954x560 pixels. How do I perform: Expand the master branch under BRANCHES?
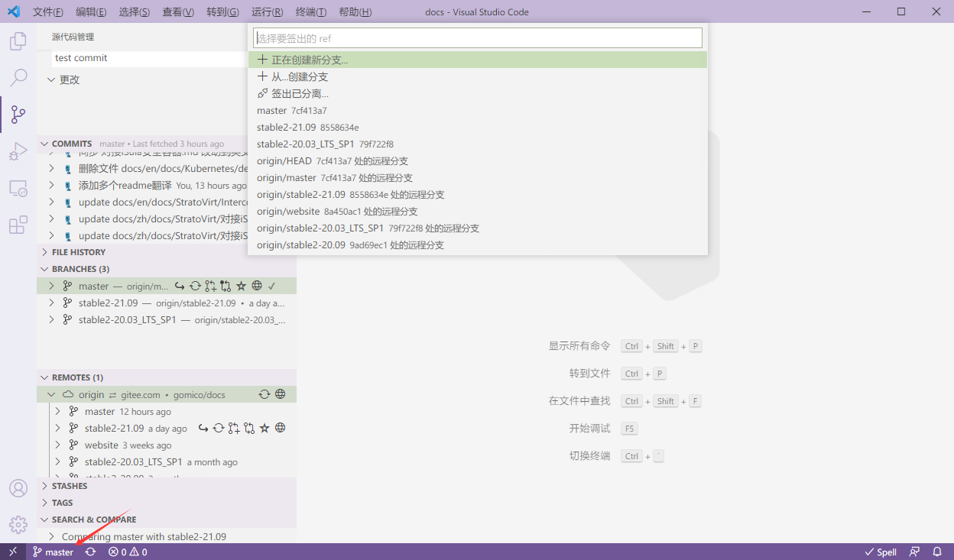click(x=51, y=286)
